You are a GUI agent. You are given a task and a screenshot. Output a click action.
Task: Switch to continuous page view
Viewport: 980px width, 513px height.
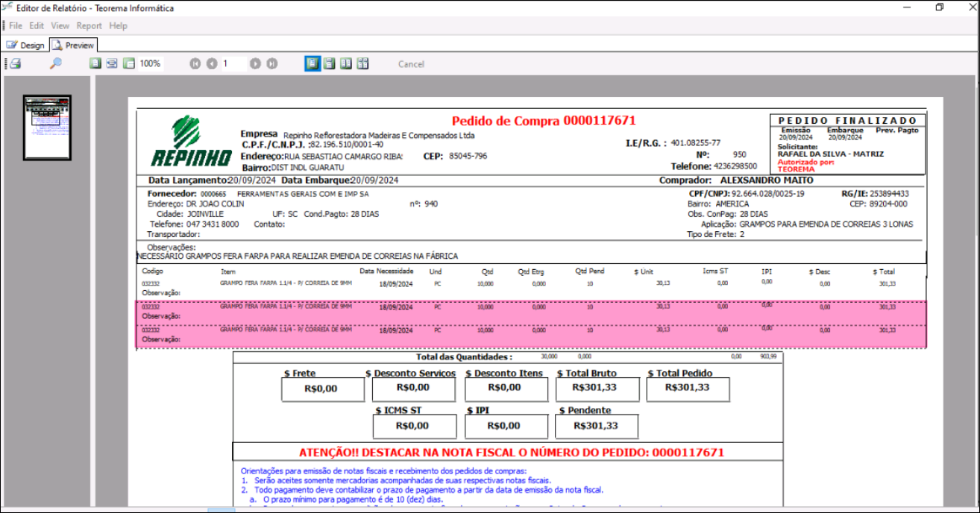(x=329, y=64)
